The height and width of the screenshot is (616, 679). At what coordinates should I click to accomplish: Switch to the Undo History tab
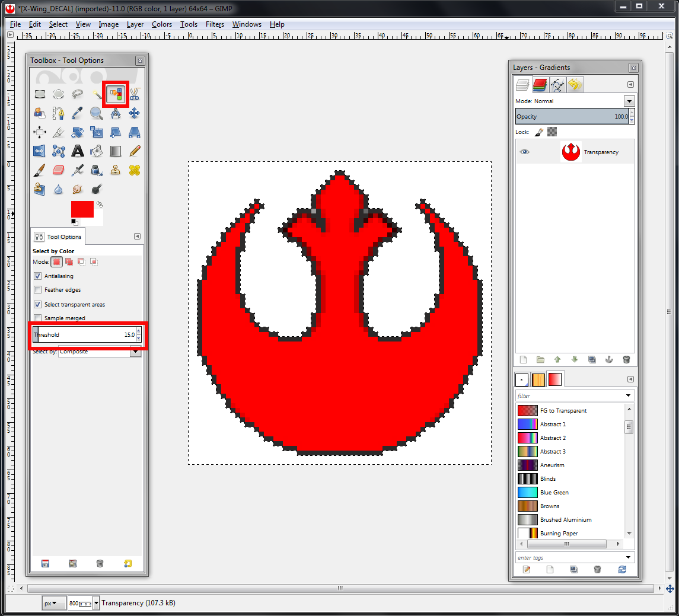575,85
